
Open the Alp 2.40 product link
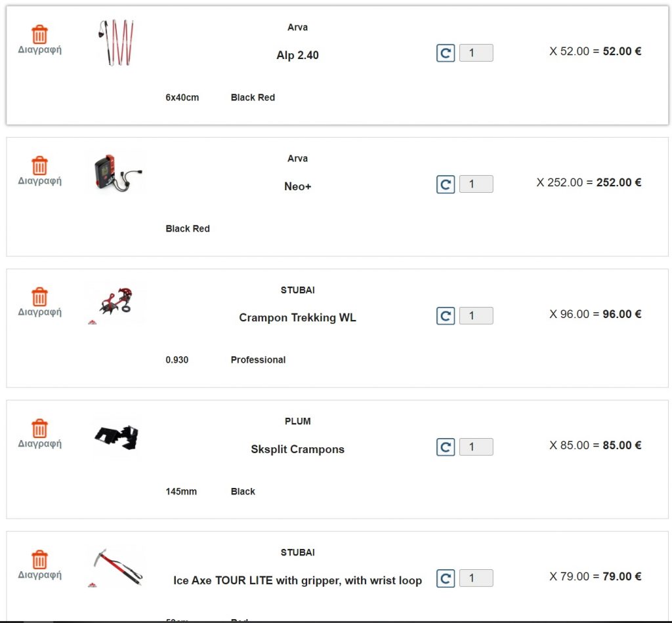(297, 55)
